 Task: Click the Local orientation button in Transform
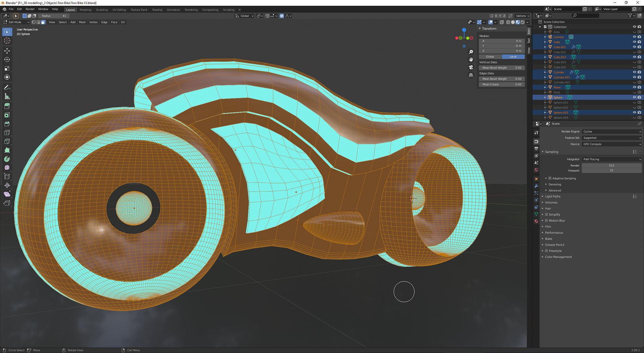click(x=513, y=57)
